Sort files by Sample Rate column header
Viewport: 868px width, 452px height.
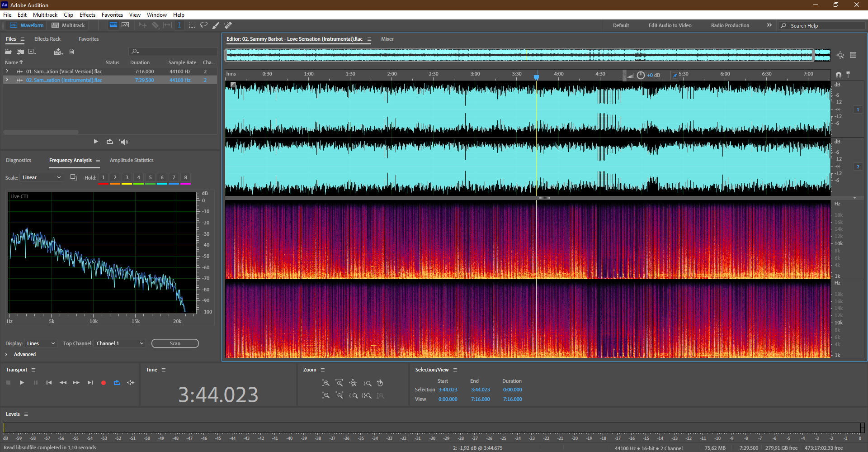[182, 62]
